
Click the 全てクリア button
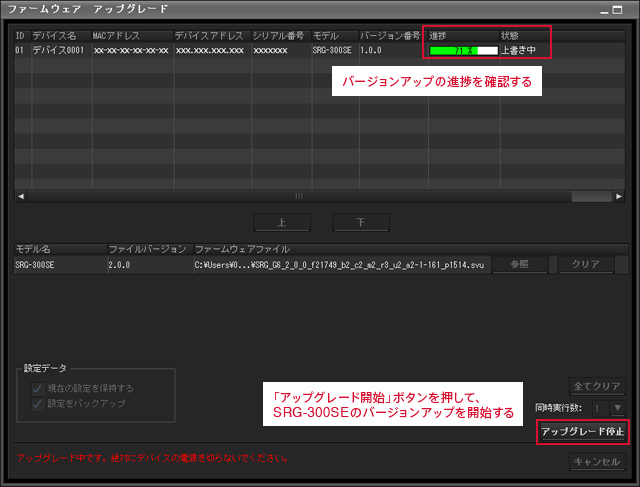pyautogui.click(x=598, y=386)
